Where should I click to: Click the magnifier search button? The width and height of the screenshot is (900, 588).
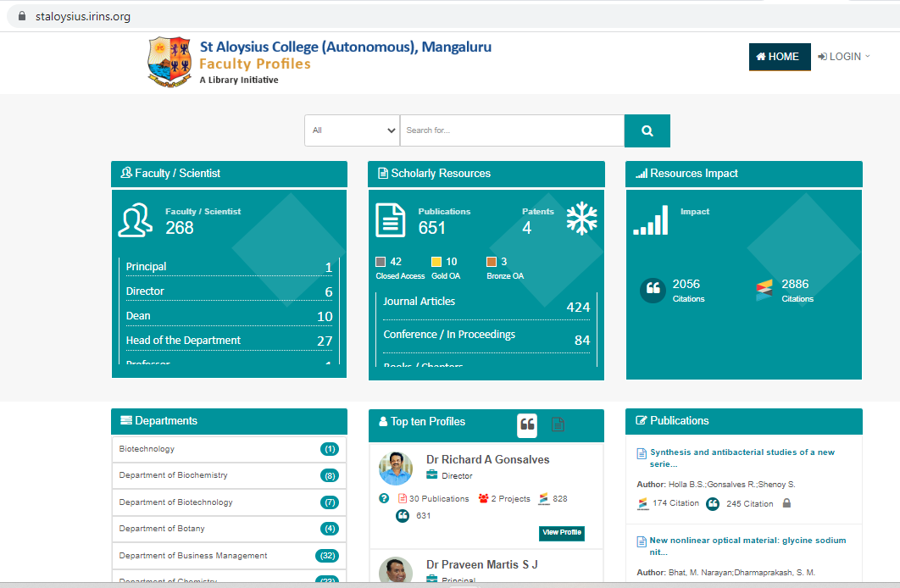pyautogui.click(x=647, y=130)
